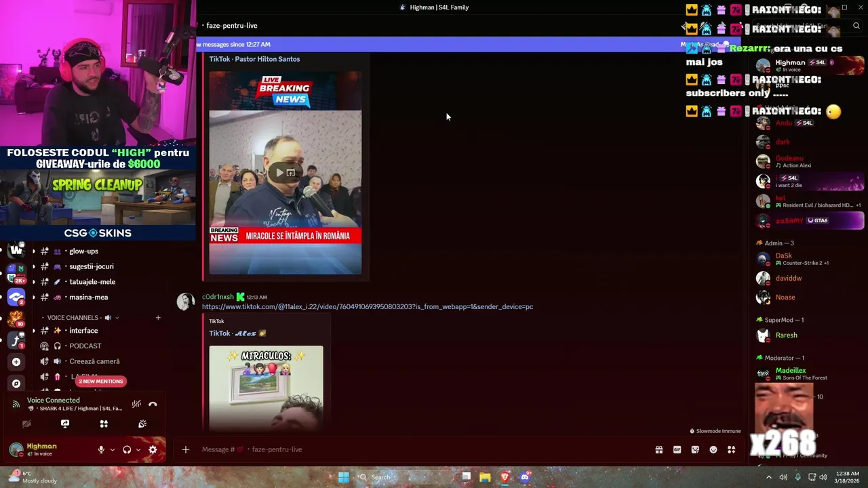Mute the microphone

click(101, 449)
